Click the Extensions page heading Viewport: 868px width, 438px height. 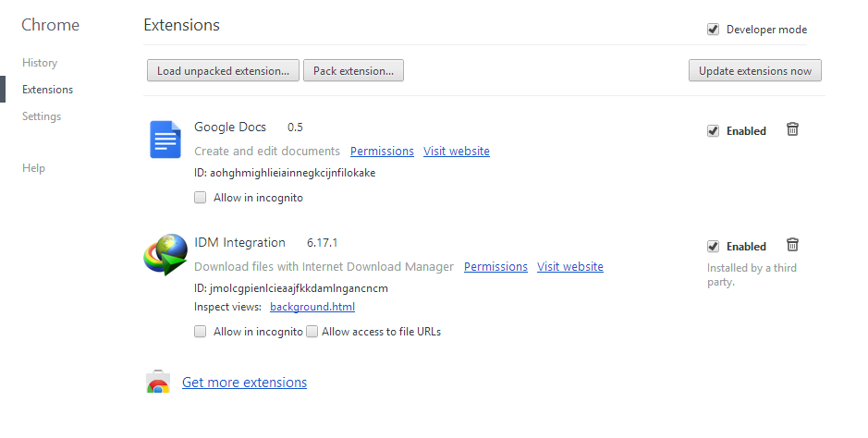coord(181,25)
